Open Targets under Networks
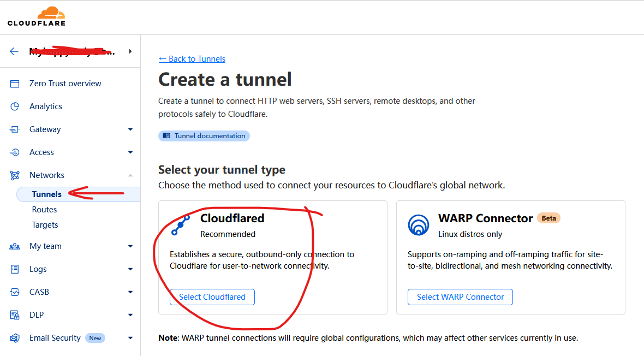 point(45,225)
